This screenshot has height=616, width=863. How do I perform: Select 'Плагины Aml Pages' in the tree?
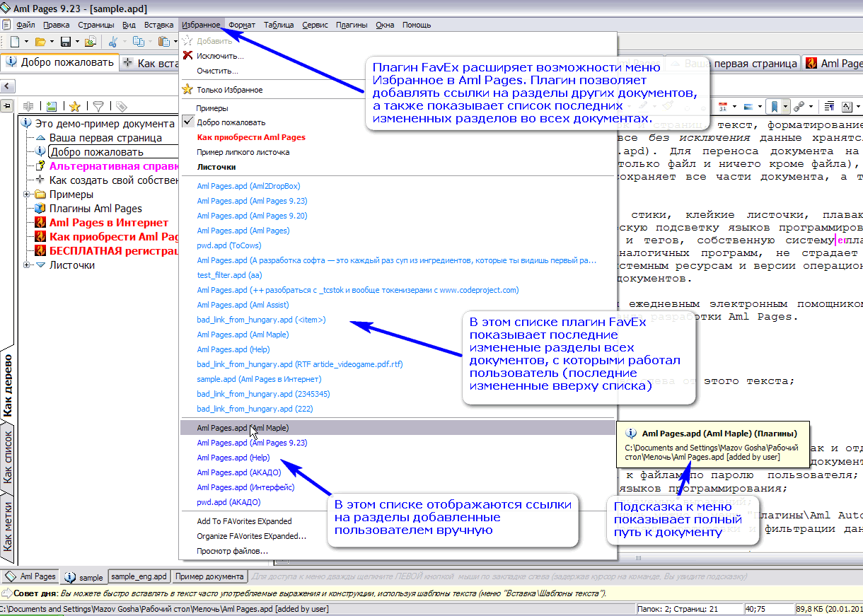(x=95, y=209)
